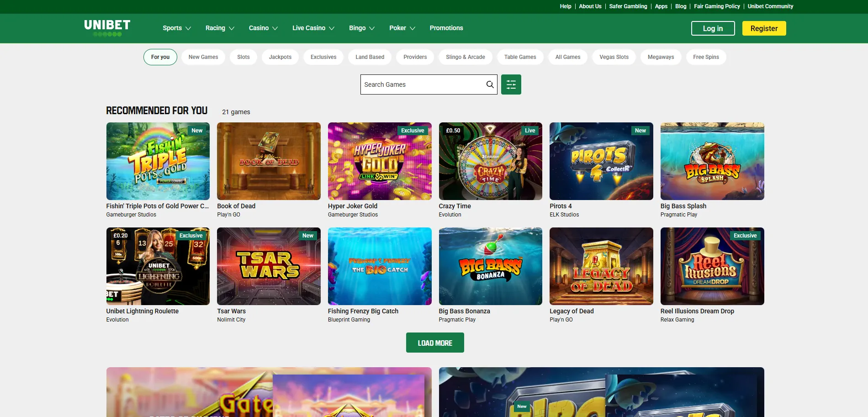Open the Tsar Wars game thumbnail
The width and height of the screenshot is (868, 417).
click(x=269, y=266)
